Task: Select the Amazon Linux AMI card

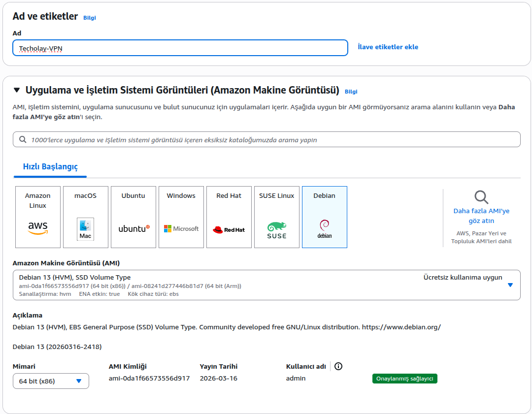Action: pos(37,217)
